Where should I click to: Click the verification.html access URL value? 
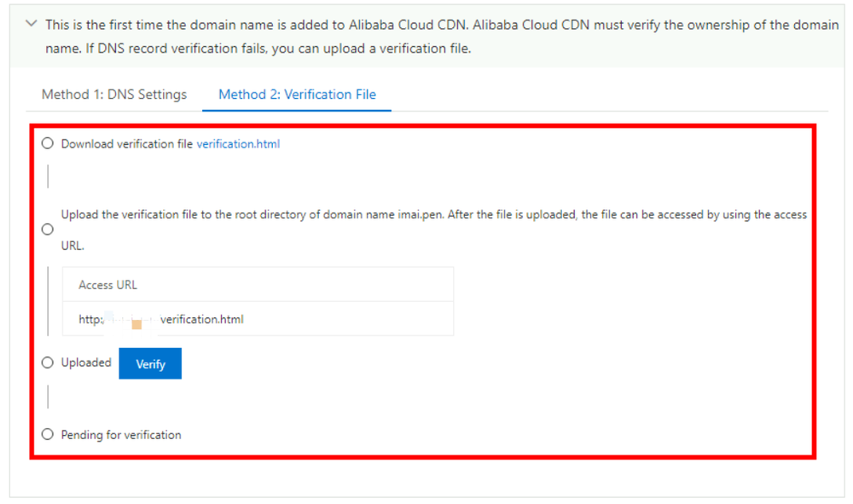click(201, 320)
